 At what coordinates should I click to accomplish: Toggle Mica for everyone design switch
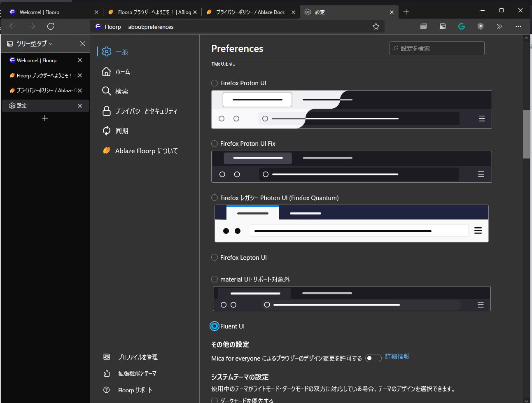click(373, 358)
